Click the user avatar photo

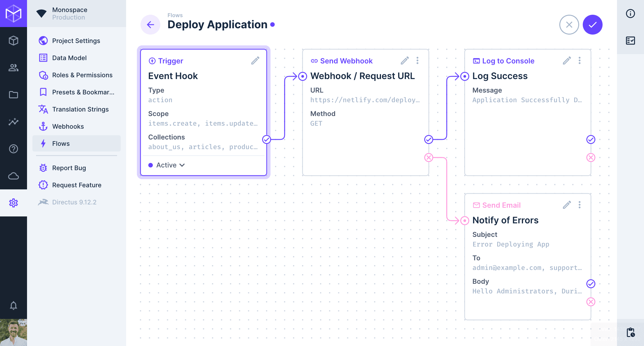14,332
